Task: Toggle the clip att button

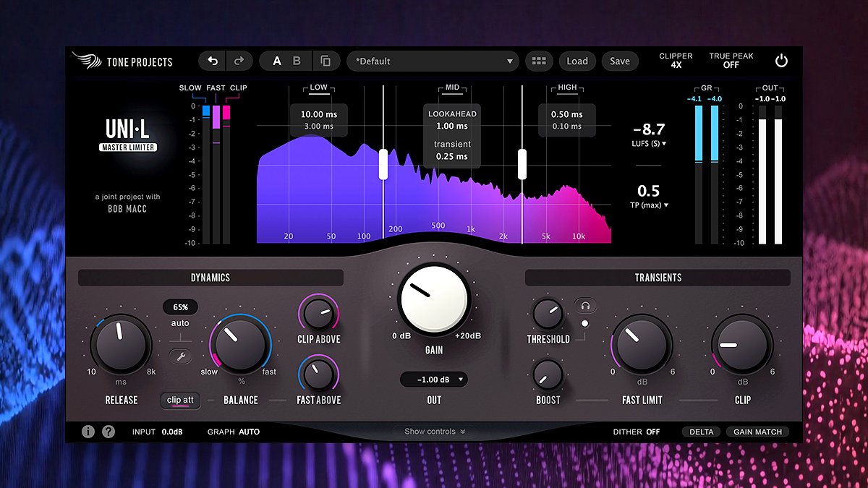Action: pos(180,400)
